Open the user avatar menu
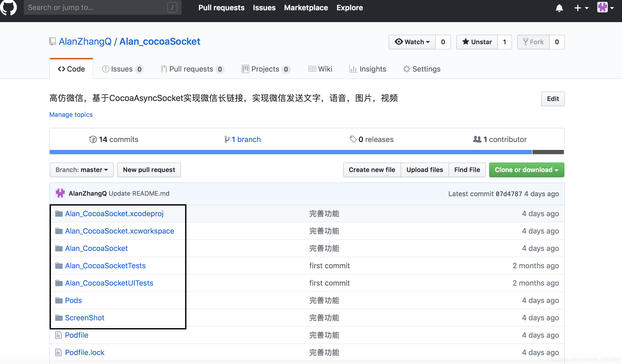This screenshot has width=622, height=364. (605, 7)
